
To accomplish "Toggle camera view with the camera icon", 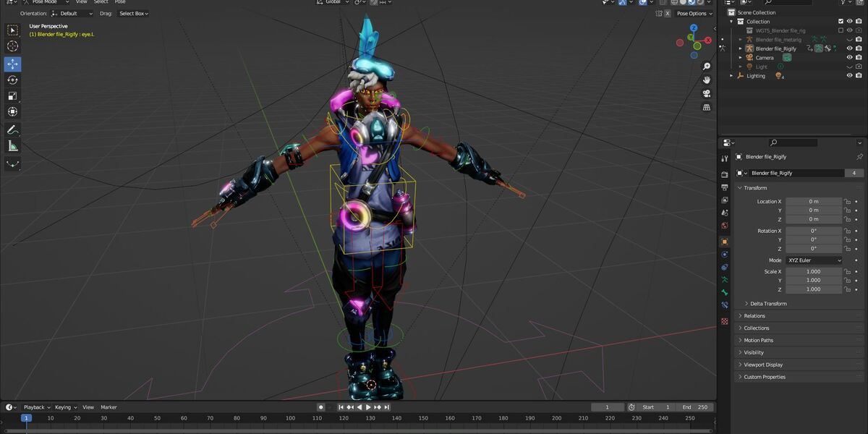I will point(706,93).
